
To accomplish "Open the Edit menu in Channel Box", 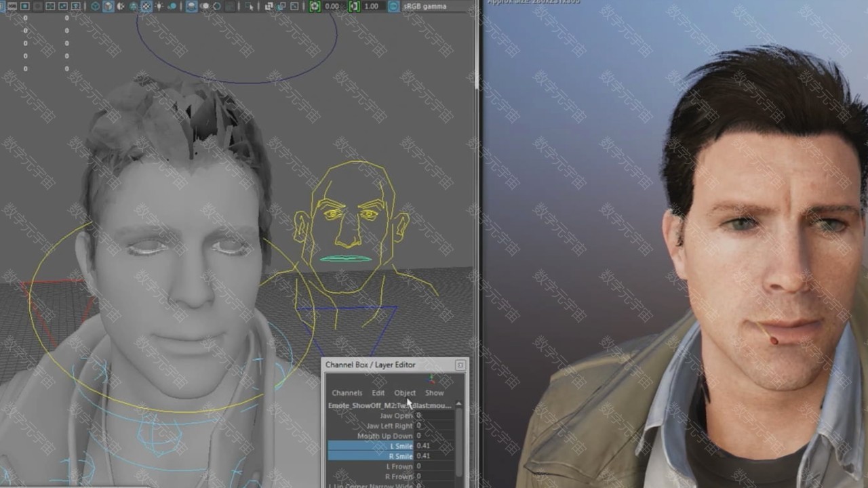I will [378, 393].
